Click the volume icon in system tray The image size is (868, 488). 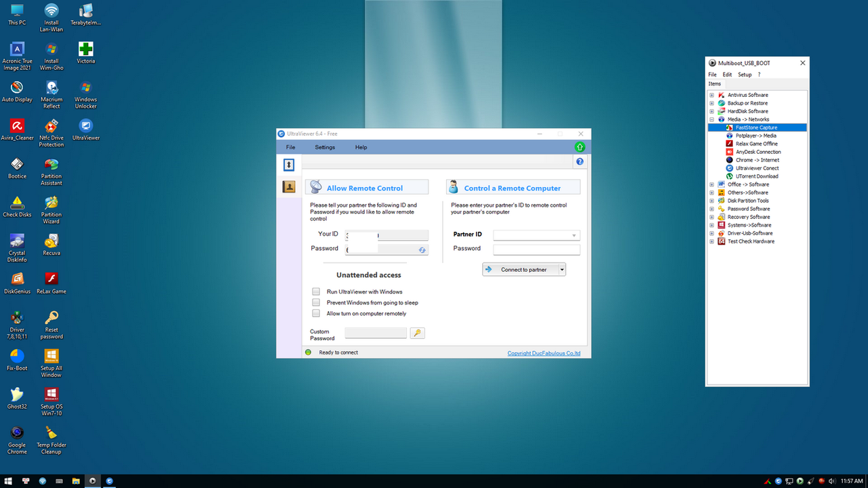coord(831,481)
